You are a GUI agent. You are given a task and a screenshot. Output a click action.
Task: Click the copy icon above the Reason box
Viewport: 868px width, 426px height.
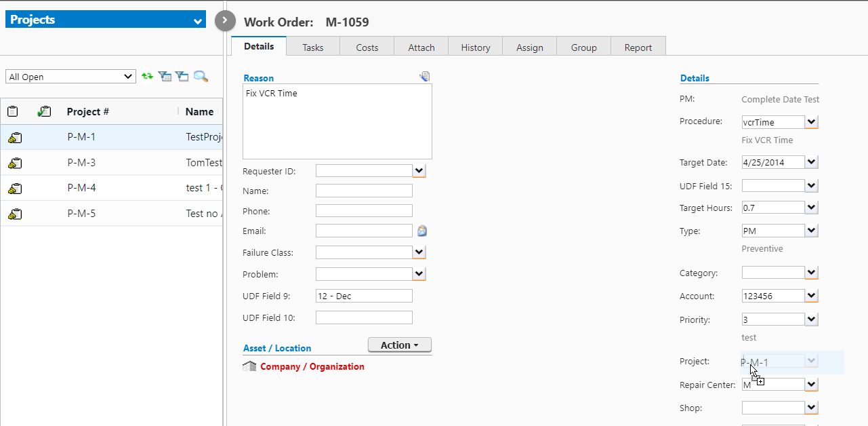click(x=425, y=76)
